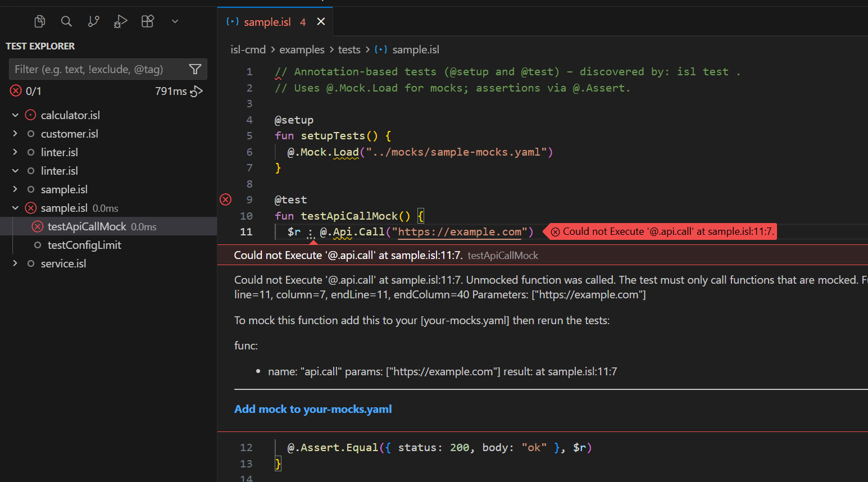Select testConfigLimit in the Test Explorer
Viewport: 868px width, 482px height.
click(x=84, y=245)
